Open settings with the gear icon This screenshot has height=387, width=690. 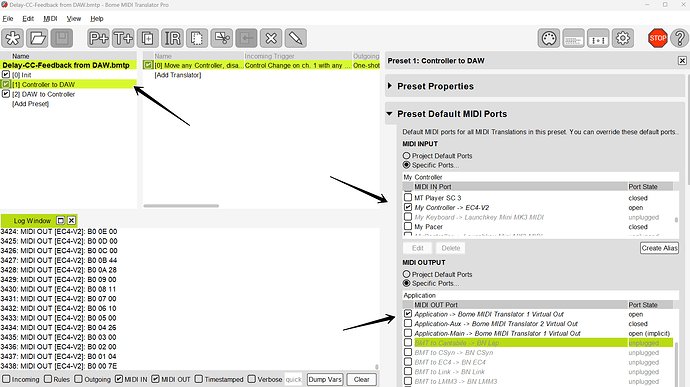(x=623, y=38)
